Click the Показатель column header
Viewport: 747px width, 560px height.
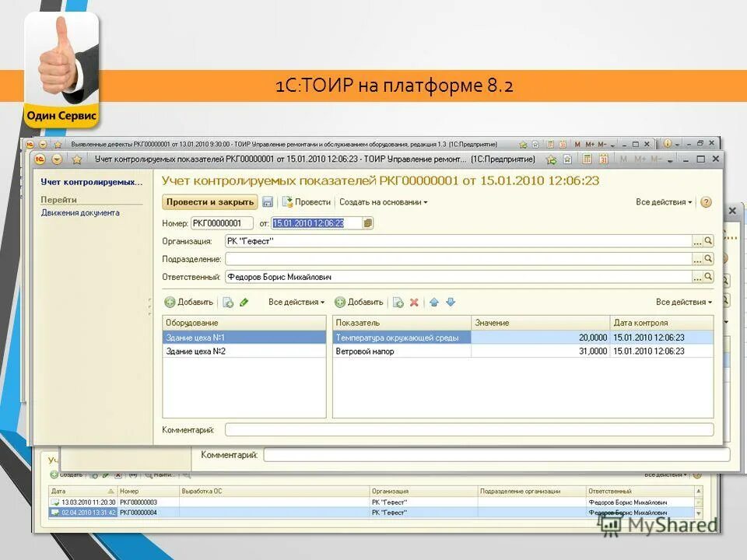pos(402,322)
